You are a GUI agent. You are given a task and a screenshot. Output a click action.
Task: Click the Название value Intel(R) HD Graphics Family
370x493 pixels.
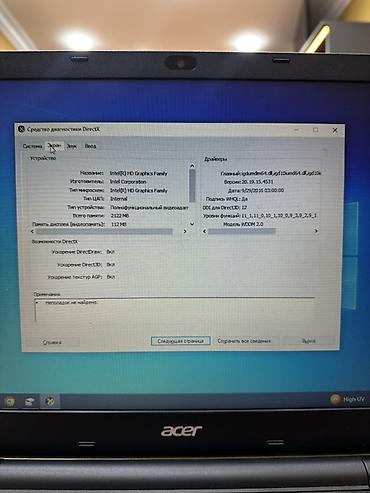point(139,173)
